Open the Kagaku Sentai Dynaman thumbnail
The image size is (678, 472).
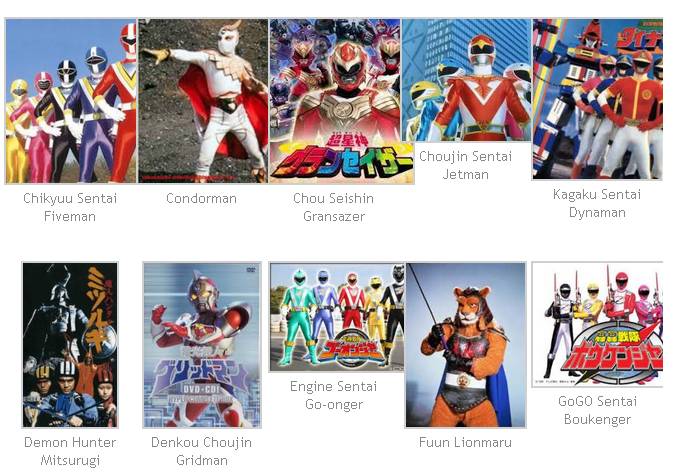(x=597, y=99)
